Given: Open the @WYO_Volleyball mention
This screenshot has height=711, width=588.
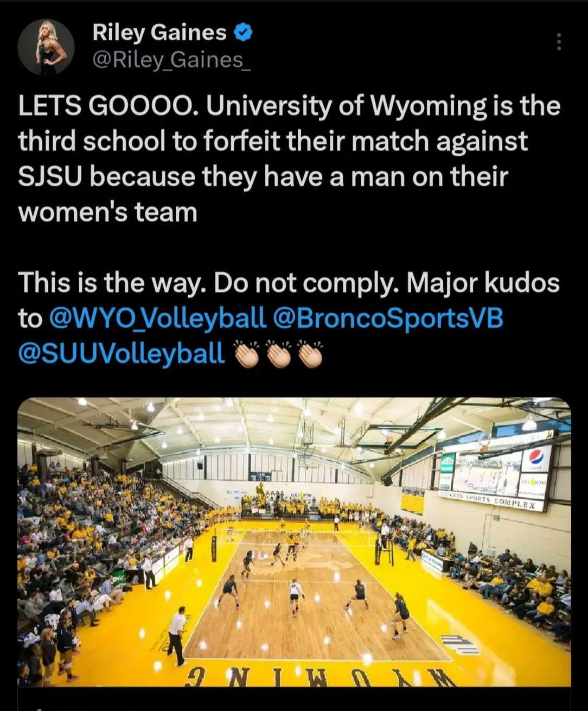Looking at the screenshot, I should coord(158,318).
